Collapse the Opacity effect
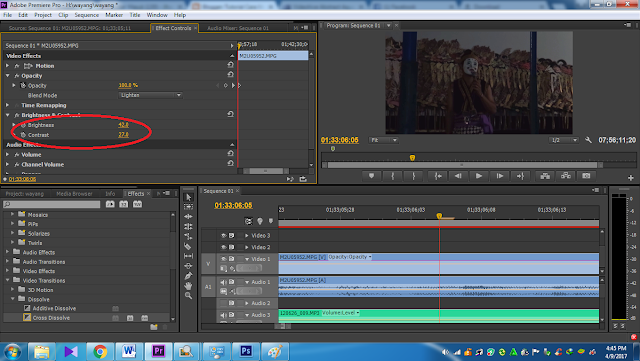The image size is (640, 361). click(7, 76)
